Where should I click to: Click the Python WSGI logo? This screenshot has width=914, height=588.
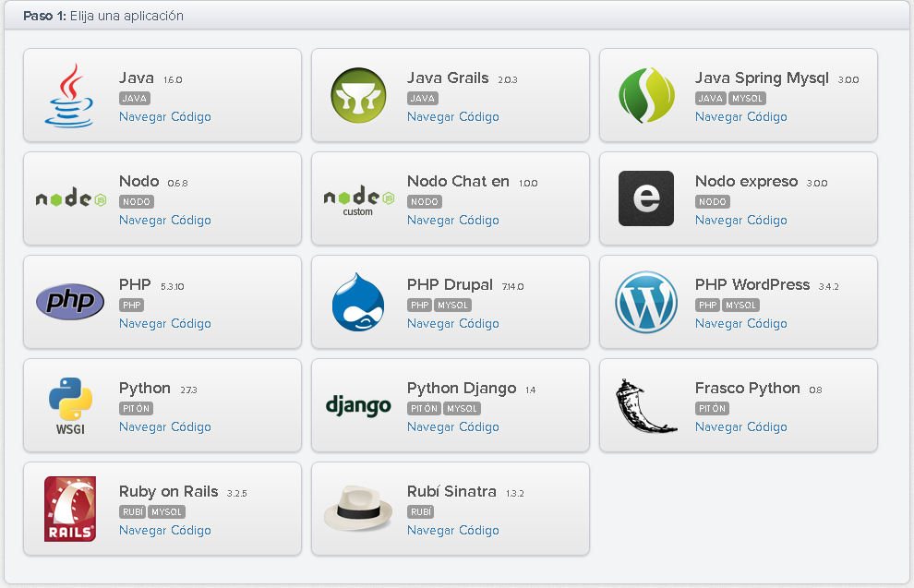(70, 405)
